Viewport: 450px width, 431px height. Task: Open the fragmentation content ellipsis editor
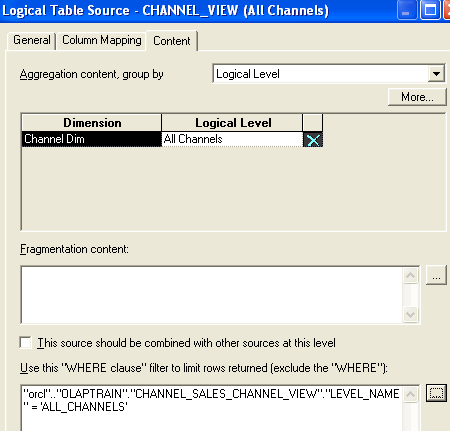pos(436,276)
